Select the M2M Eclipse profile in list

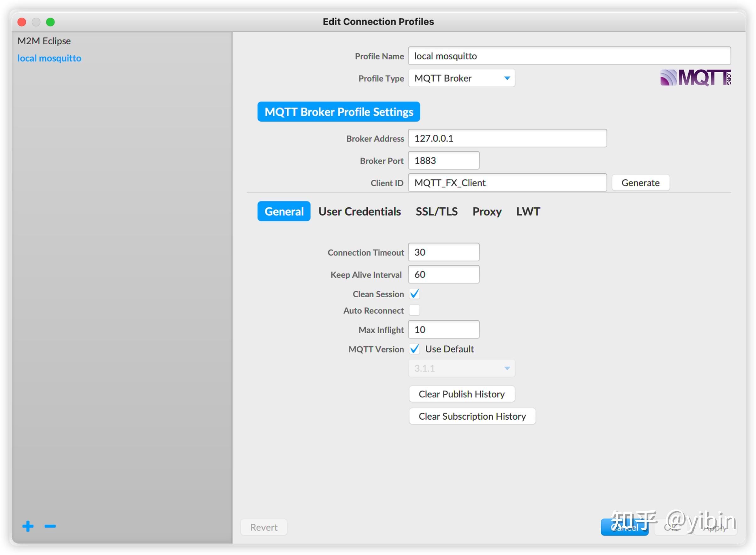click(x=44, y=41)
